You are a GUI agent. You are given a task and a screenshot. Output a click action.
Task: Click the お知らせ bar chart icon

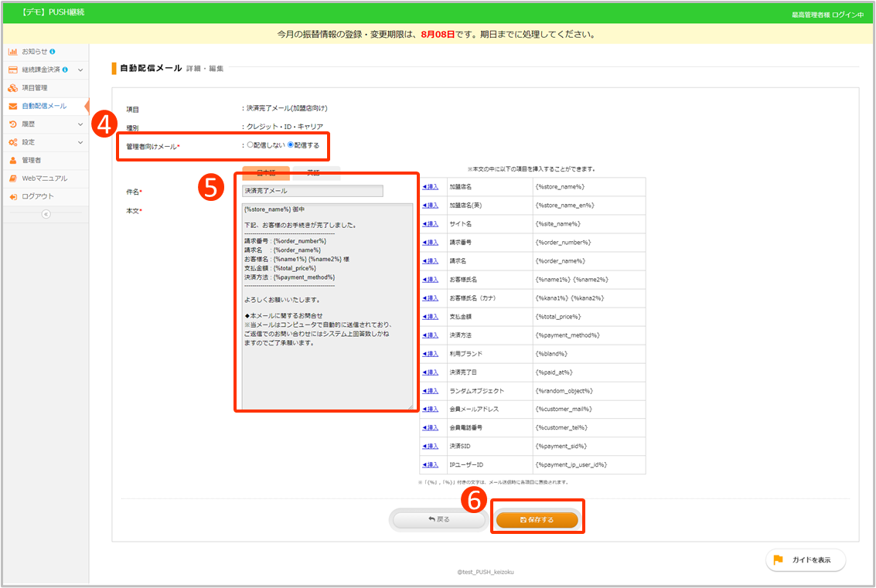point(13,52)
